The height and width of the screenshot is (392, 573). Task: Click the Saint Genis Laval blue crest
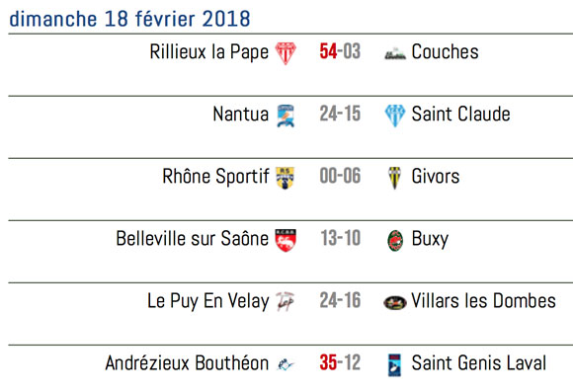click(394, 364)
